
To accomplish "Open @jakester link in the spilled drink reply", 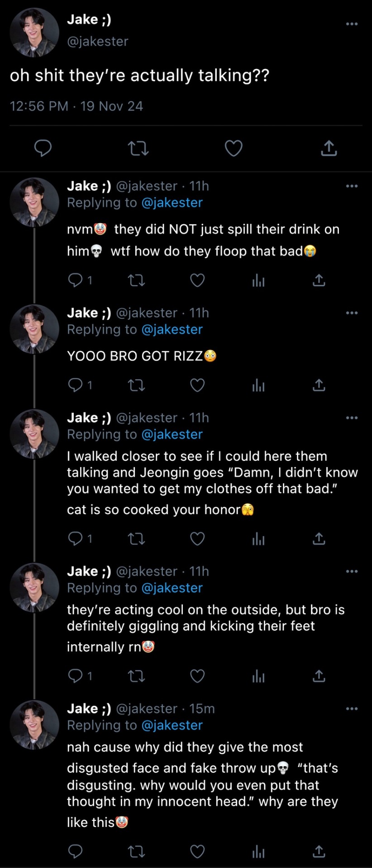I will tap(172, 203).
